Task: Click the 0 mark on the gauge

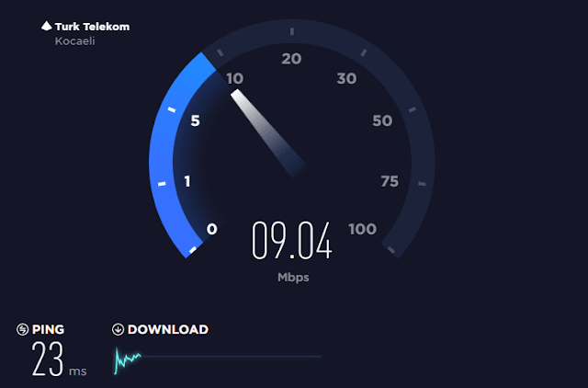Action: 212,229
